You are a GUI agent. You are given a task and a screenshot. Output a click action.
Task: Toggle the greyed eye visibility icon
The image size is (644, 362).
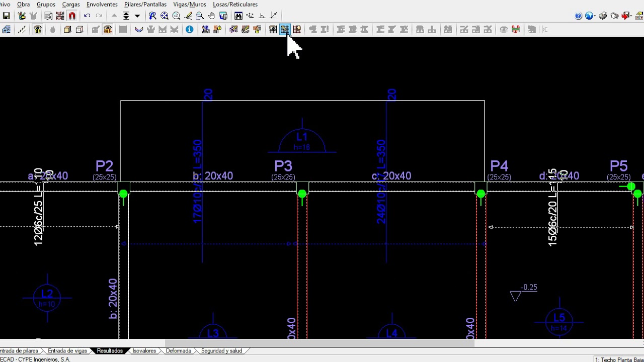[504, 30]
